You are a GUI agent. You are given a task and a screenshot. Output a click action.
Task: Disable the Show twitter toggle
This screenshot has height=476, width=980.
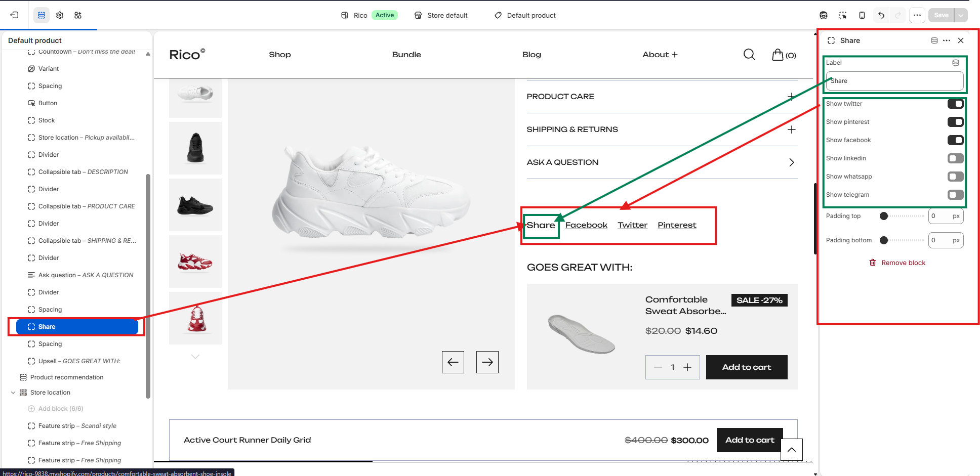tap(956, 104)
